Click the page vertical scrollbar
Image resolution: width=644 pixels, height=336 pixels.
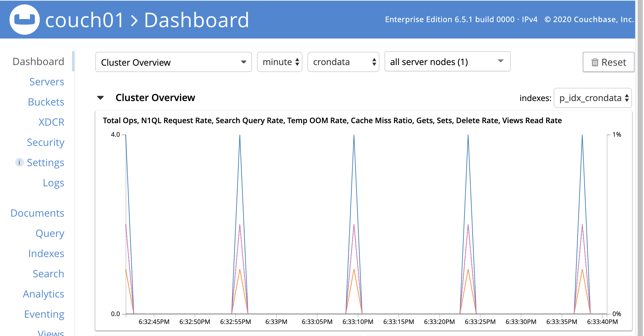(x=640, y=168)
